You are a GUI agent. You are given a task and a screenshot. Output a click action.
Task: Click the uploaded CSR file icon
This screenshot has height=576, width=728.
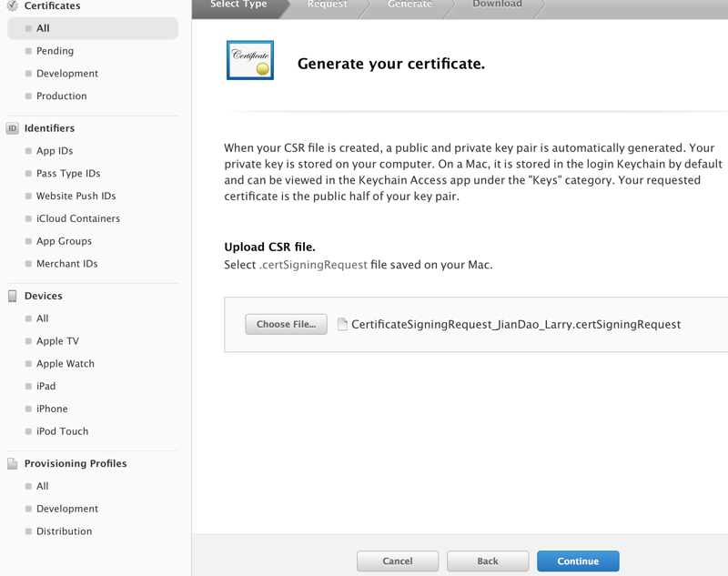tap(343, 324)
